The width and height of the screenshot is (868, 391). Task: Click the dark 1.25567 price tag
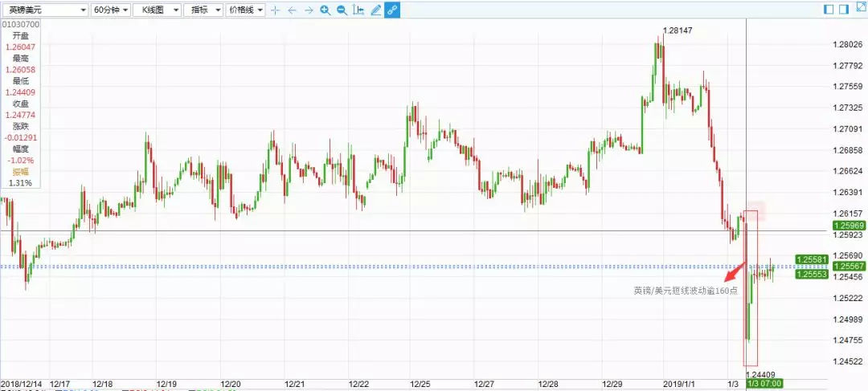pyautogui.click(x=850, y=266)
